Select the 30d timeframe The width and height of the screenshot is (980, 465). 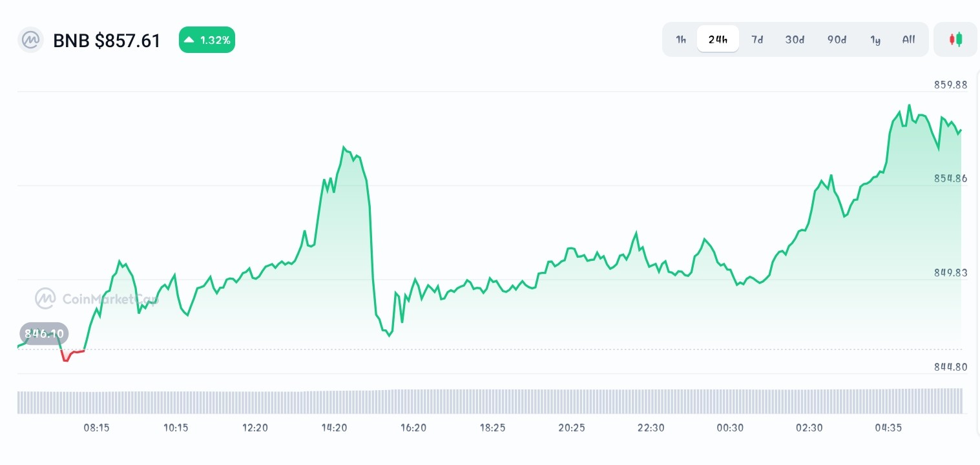[795, 39]
